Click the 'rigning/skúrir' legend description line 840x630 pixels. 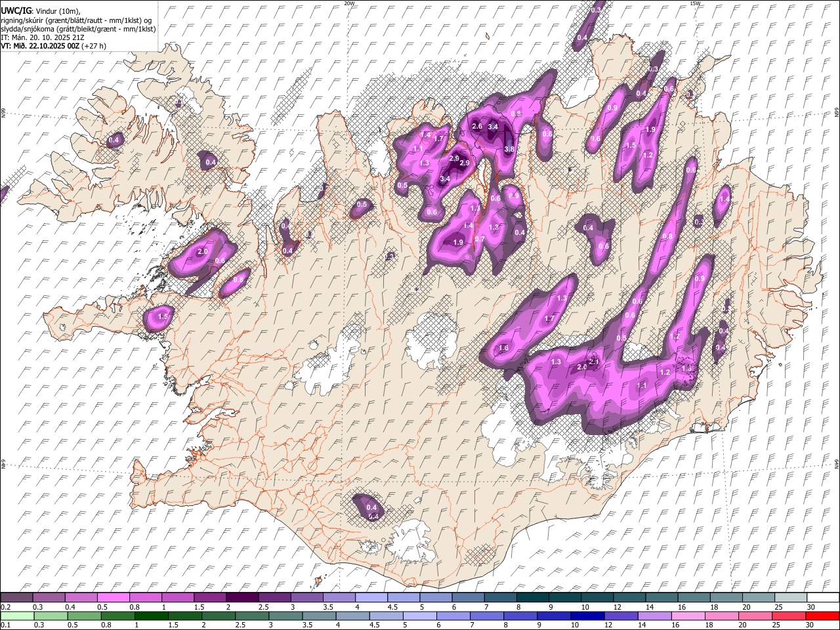[x=77, y=20]
